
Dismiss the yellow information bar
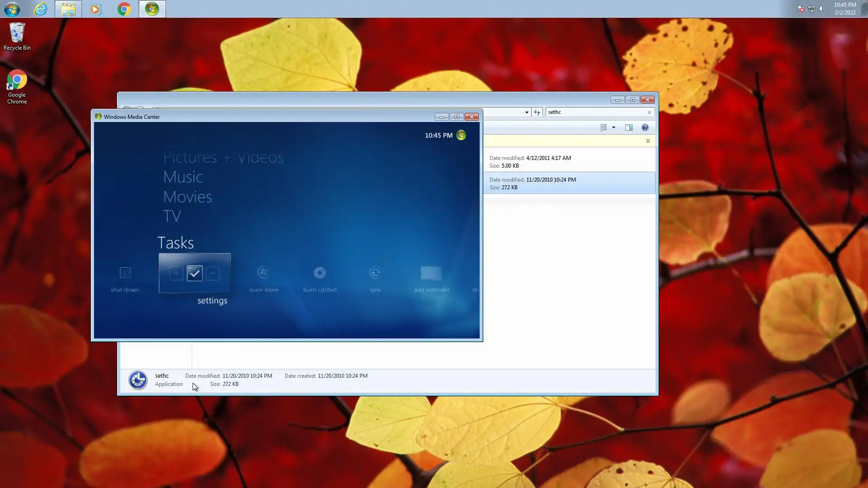click(x=648, y=141)
